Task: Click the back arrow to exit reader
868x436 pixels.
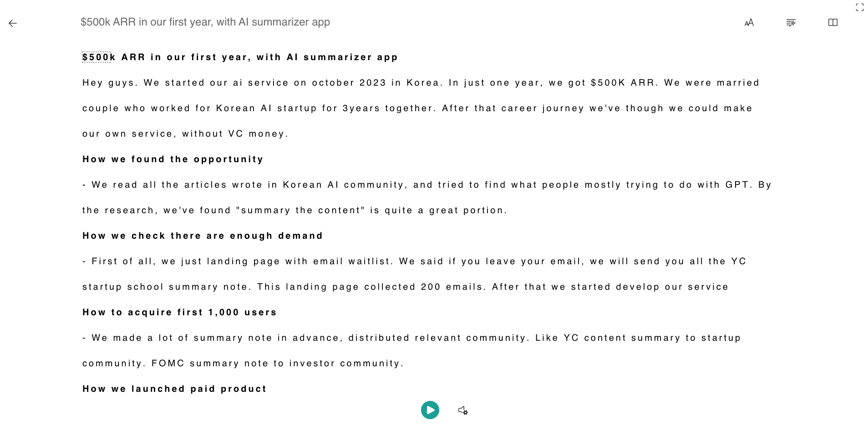Action: [13, 23]
